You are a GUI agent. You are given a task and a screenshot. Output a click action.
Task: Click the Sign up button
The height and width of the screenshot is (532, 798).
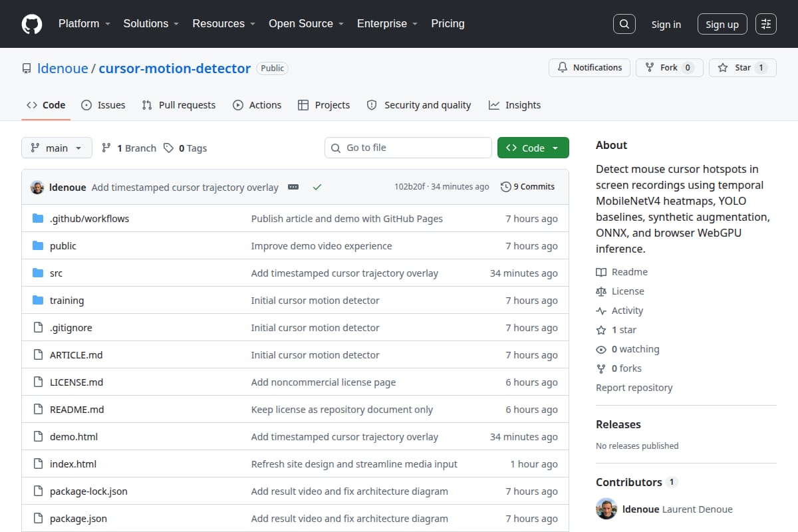(722, 25)
